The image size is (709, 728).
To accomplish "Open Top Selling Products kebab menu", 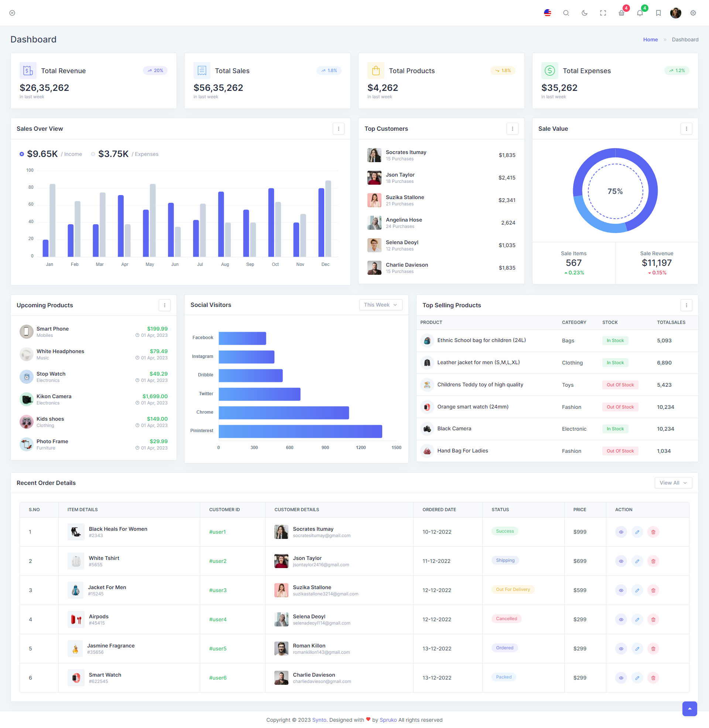I will pos(686,305).
